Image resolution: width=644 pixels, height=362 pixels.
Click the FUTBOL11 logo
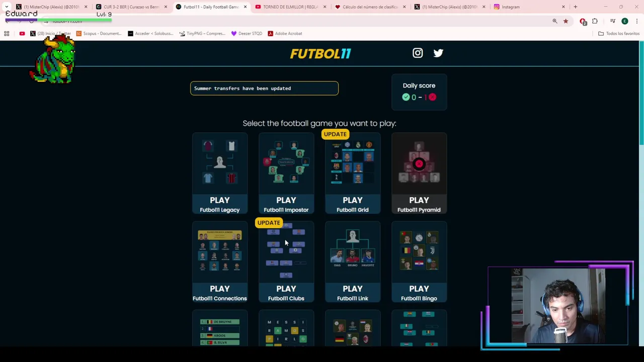[320, 53]
